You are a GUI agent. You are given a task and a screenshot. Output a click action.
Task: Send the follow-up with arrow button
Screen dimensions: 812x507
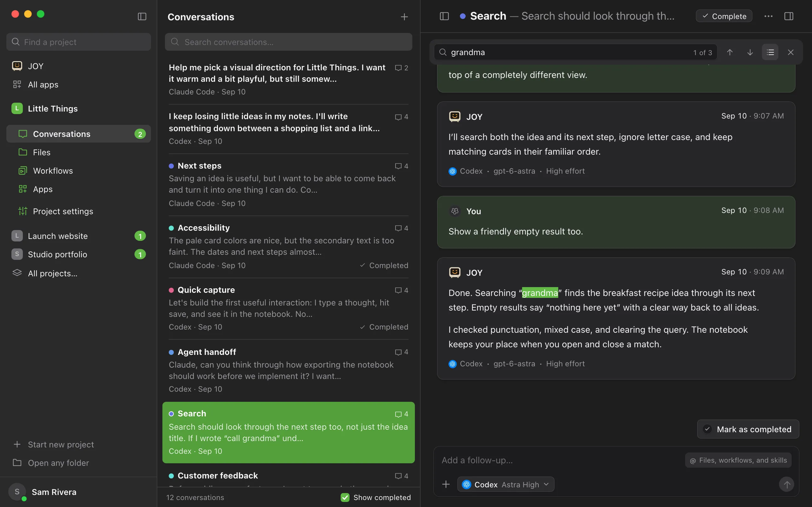click(x=787, y=484)
